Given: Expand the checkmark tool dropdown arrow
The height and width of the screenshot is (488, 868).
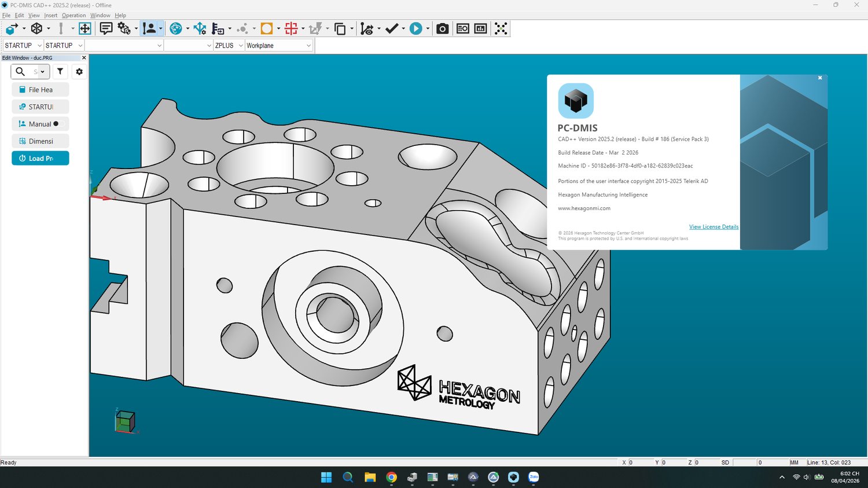Looking at the screenshot, I should tap(403, 28).
